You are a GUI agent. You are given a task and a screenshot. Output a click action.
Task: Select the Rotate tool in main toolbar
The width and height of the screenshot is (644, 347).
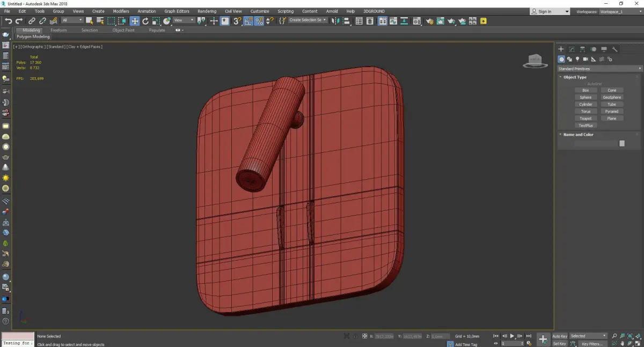click(145, 21)
